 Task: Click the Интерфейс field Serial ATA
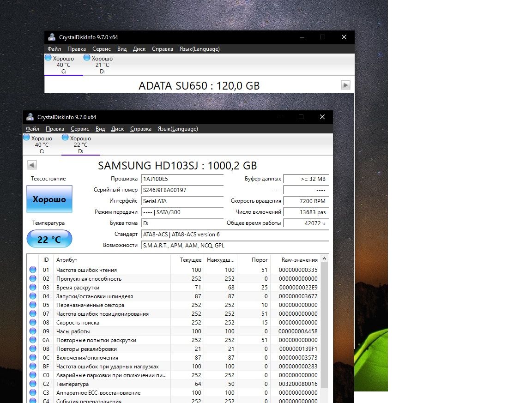pos(182,201)
